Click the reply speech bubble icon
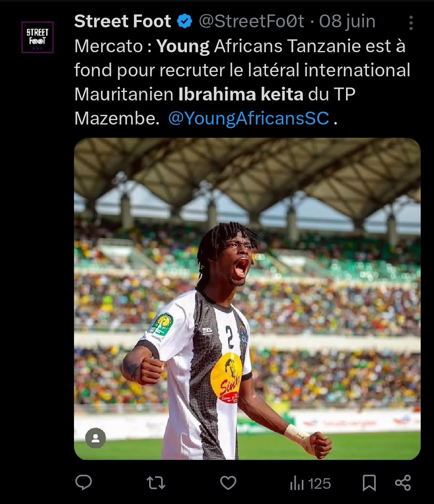The image size is (434, 504). click(84, 482)
